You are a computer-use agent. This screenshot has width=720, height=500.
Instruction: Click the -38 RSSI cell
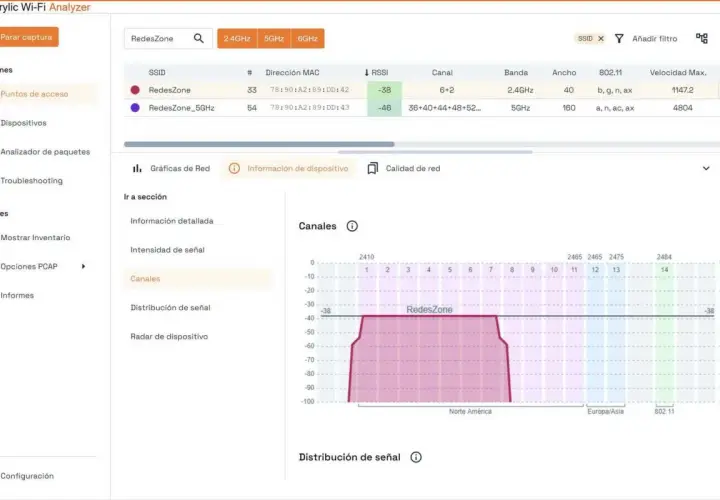[384, 90]
